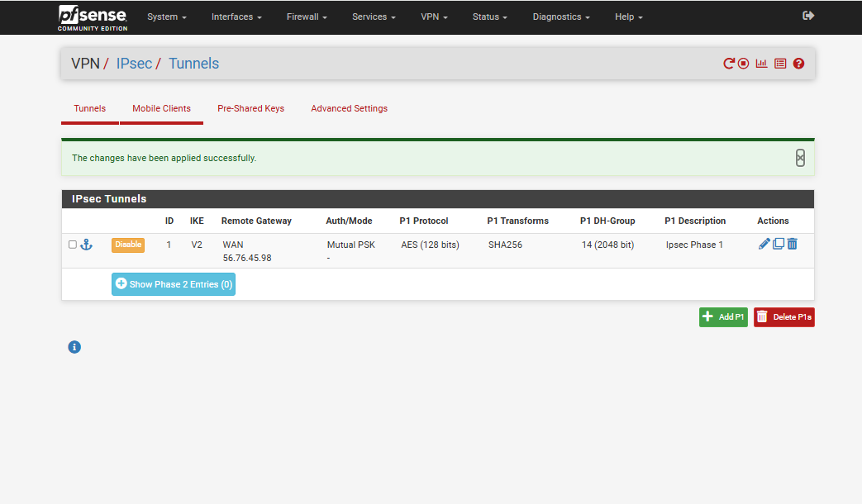This screenshot has width=862, height=504.
Task: Switch to the Mobile Clients tab
Action: [x=161, y=108]
